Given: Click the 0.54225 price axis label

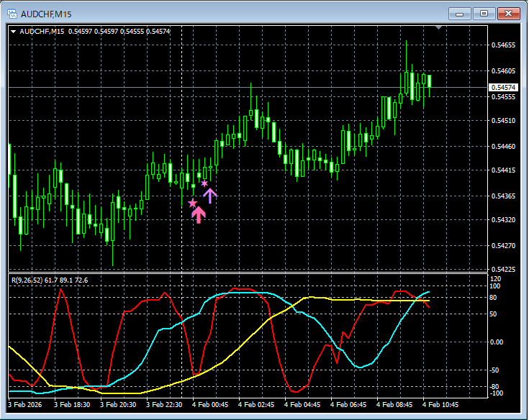Looking at the screenshot, I should [x=503, y=269].
